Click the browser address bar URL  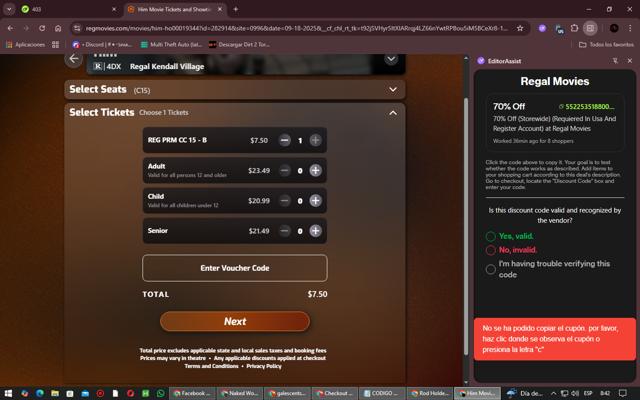pyautogui.click(x=296, y=28)
